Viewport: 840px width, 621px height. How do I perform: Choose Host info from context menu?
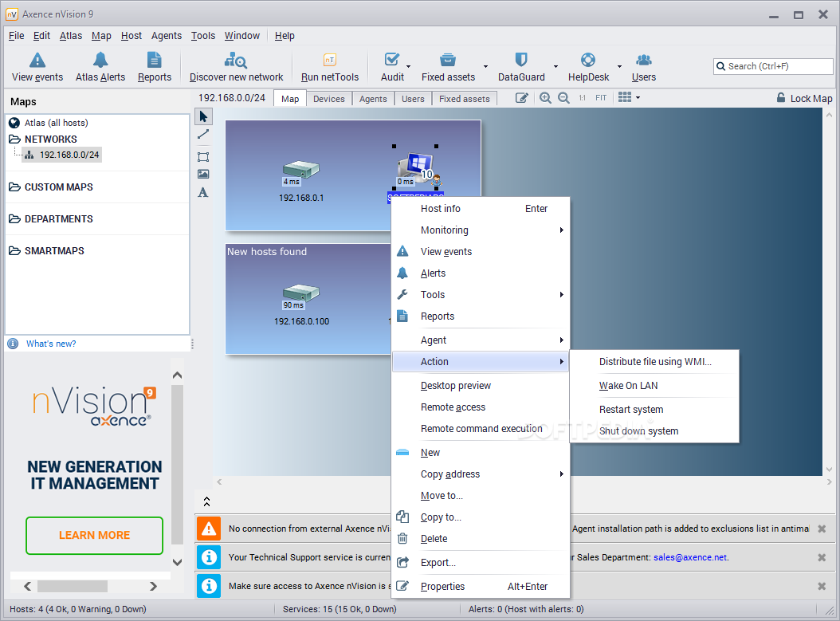point(481,209)
